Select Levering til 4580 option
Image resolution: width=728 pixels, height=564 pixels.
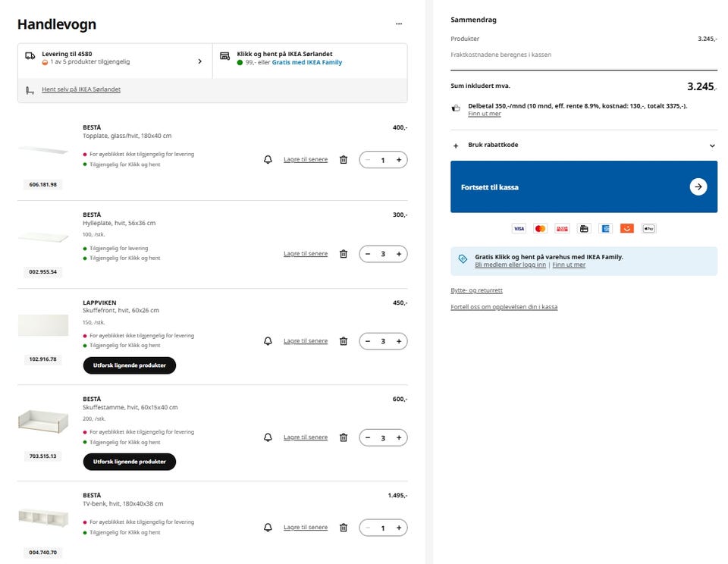pos(115,61)
